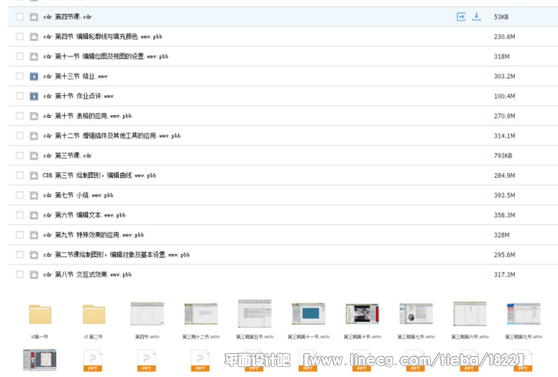Open the file 第十二节 增强插件及其他工具的应用.wmv.pbb

click(x=112, y=136)
